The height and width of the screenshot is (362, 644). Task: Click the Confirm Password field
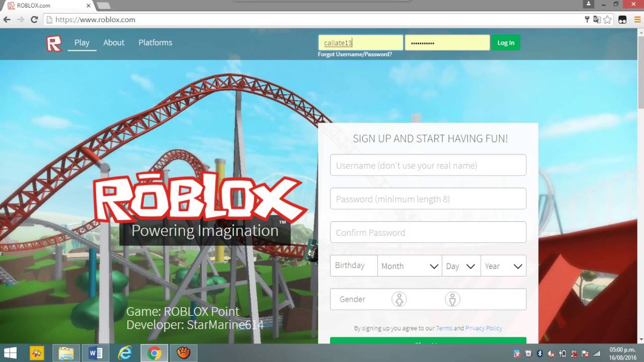[428, 232]
